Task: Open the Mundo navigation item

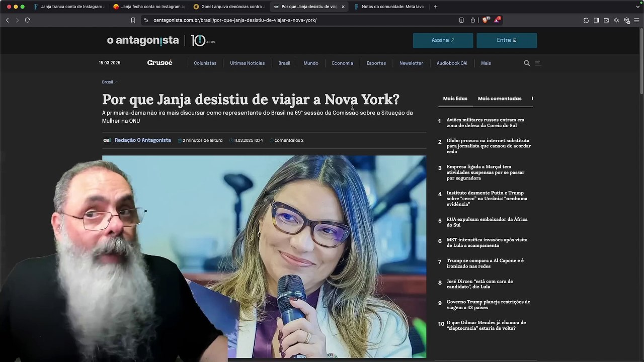Action: click(x=311, y=63)
